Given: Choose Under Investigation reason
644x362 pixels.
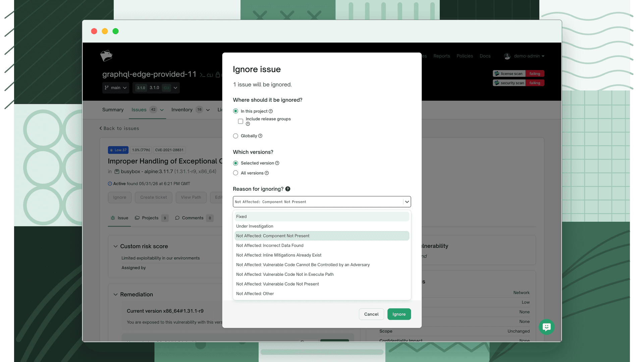Looking at the screenshot, I should 322,226.
